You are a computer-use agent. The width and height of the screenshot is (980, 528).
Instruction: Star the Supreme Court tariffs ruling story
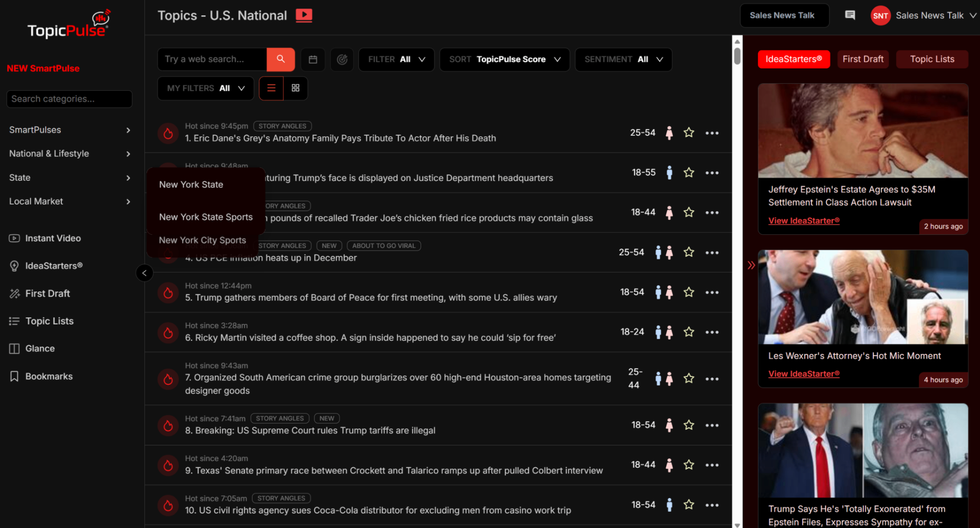click(689, 425)
